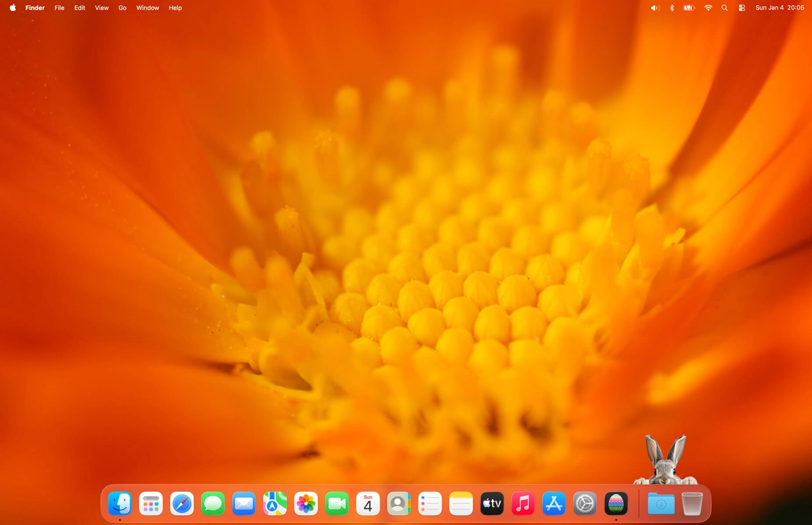The image size is (812, 525).
Task: Open the Edit menu
Action: (x=80, y=8)
